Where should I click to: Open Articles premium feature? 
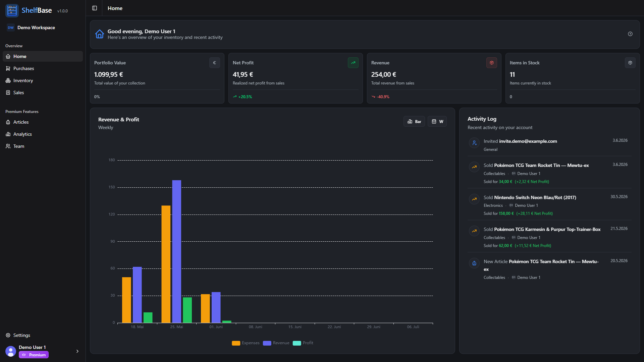coord(43,122)
